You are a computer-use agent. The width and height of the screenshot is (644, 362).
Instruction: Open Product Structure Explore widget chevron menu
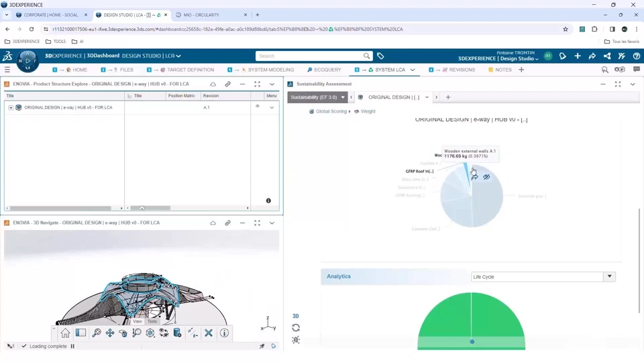pyautogui.click(x=272, y=84)
